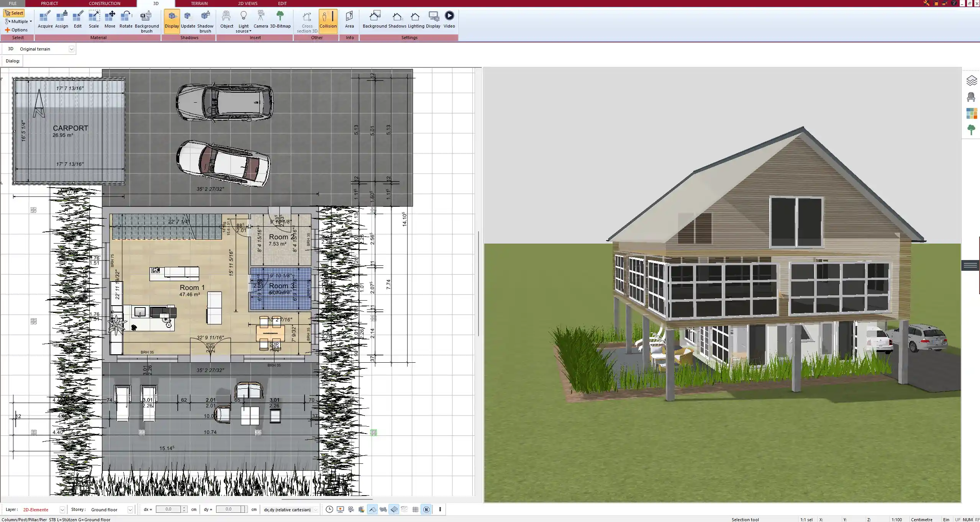The height and width of the screenshot is (522, 980).
Task: Click the Update shadows icon
Action: click(188, 20)
